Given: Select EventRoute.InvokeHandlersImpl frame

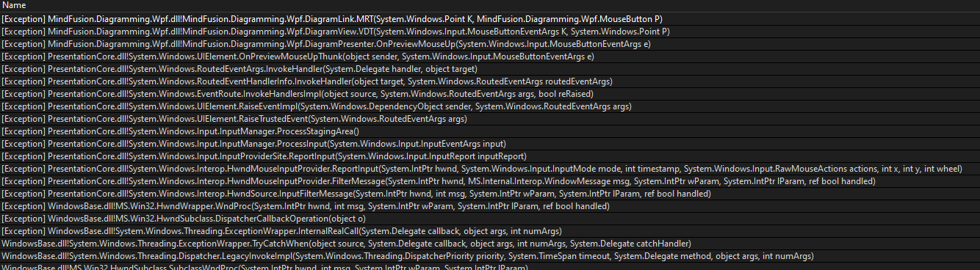Looking at the screenshot, I should [x=490, y=94].
